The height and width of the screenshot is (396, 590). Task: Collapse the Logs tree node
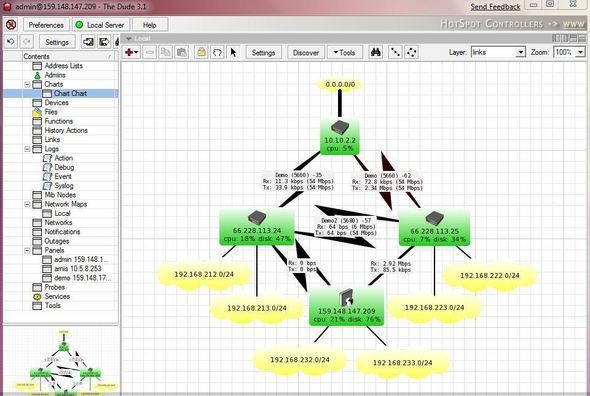27,149
